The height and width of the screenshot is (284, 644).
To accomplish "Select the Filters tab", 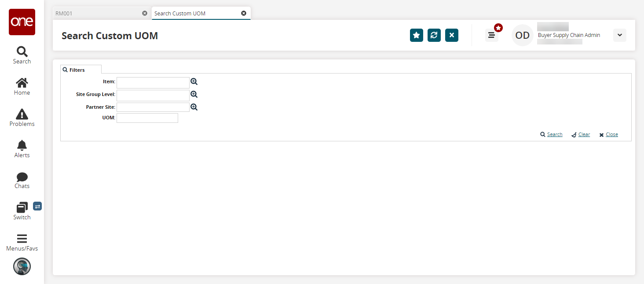I will point(81,70).
